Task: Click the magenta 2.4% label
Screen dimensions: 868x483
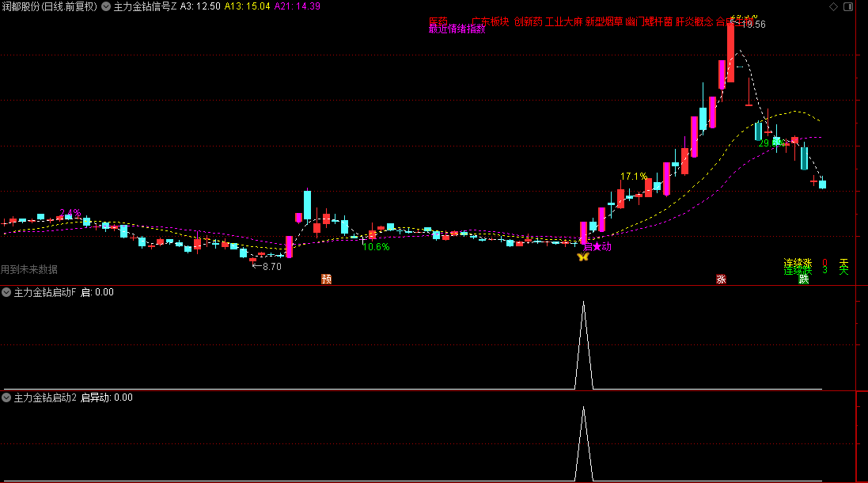Action: point(70,213)
